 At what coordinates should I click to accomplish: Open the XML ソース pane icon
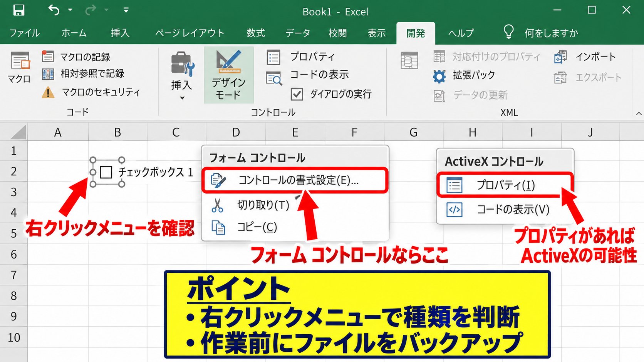409,60
